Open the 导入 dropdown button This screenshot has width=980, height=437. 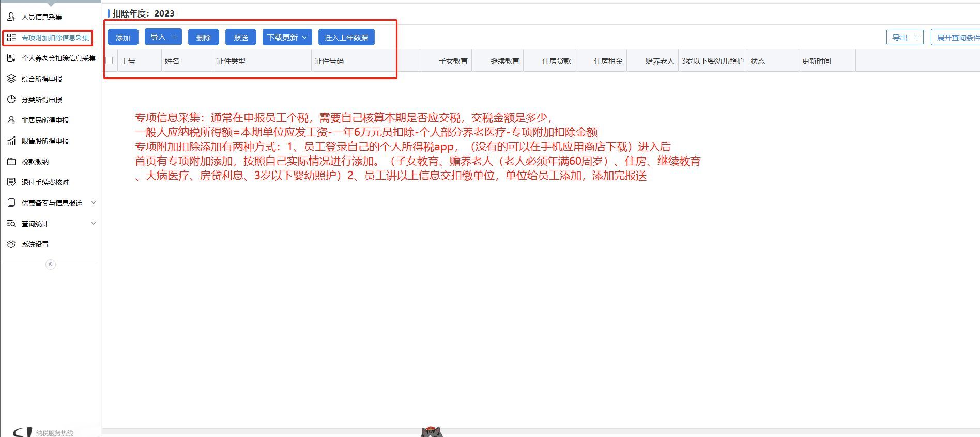(163, 37)
